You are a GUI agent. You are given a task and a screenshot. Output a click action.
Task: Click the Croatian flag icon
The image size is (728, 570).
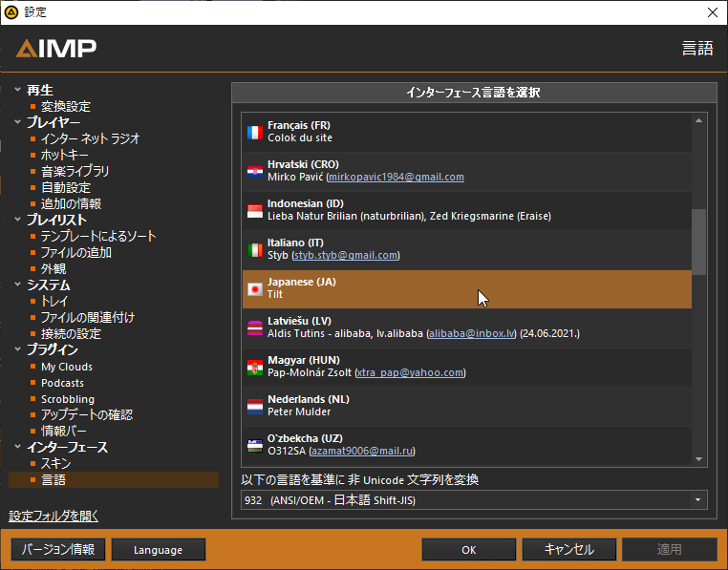point(255,172)
